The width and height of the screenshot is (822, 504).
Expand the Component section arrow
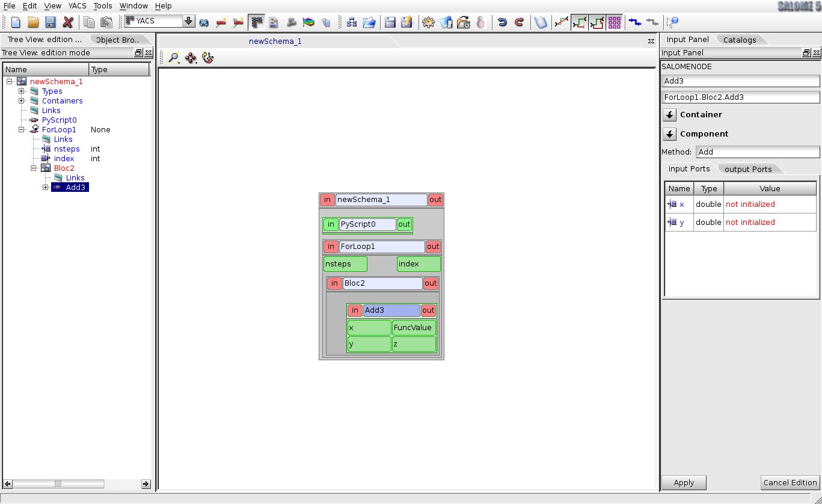tap(669, 134)
